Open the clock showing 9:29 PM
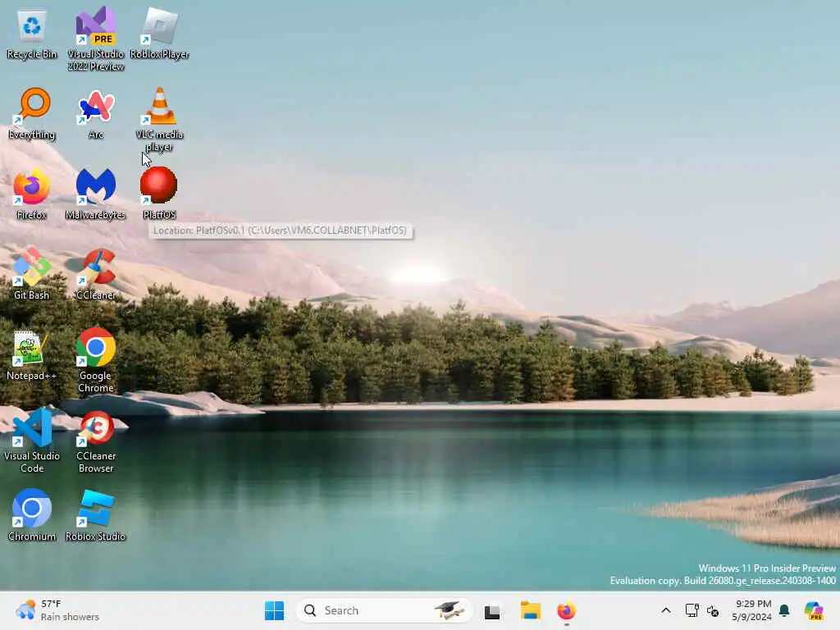Viewport: 840px width, 630px height. (x=751, y=610)
